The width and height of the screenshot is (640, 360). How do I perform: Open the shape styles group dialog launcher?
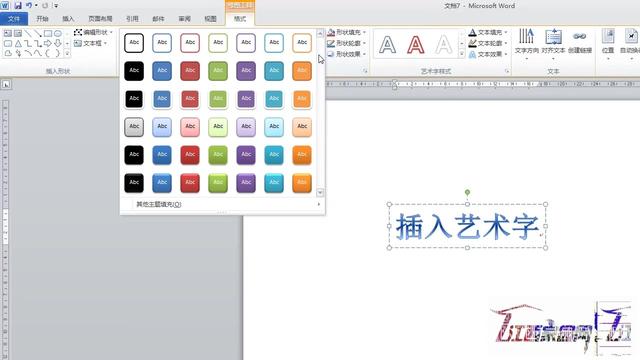pyautogui.click(x=365, y=71)
